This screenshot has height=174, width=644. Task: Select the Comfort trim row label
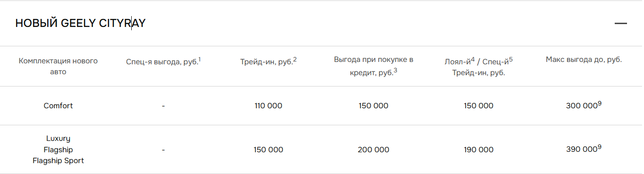[58, 106]
